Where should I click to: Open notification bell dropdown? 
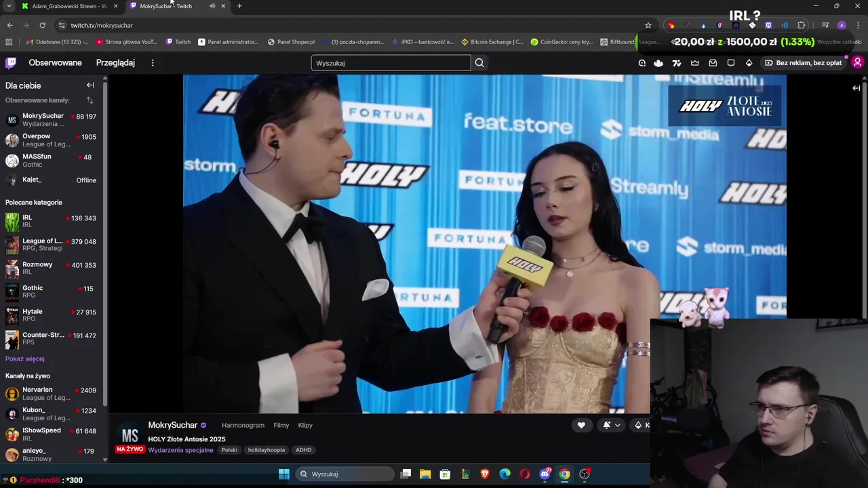pos(611,425)
